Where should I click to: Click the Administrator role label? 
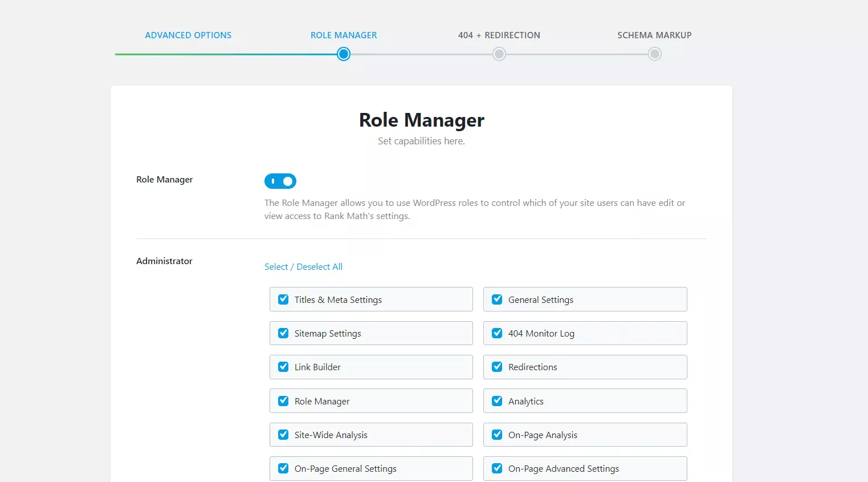[164, 261]
